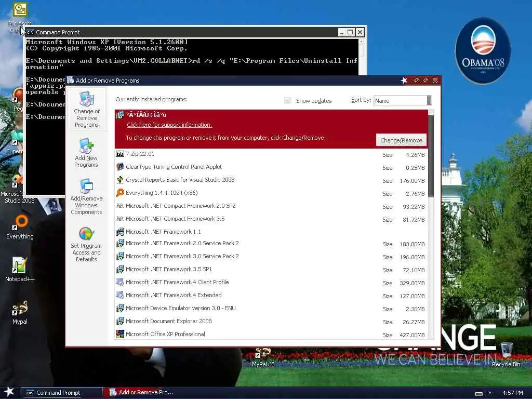Open the MyPal 68 desktop shortcut

click(263, 357)
